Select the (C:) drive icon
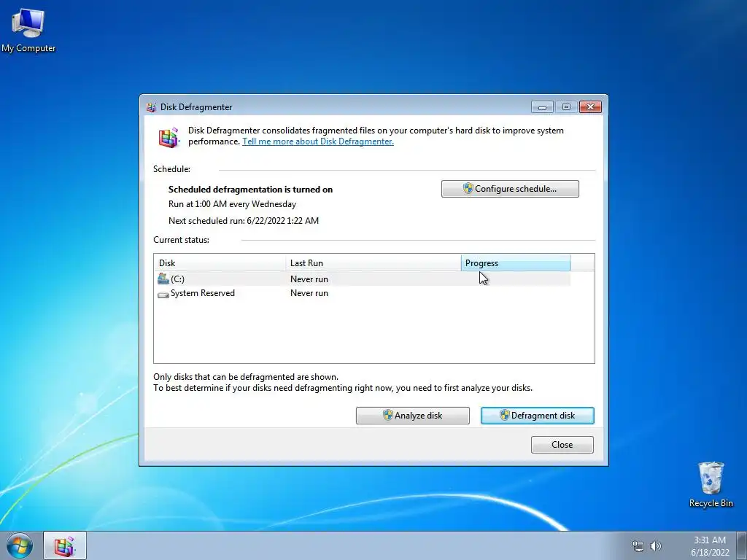 (163, 279)
